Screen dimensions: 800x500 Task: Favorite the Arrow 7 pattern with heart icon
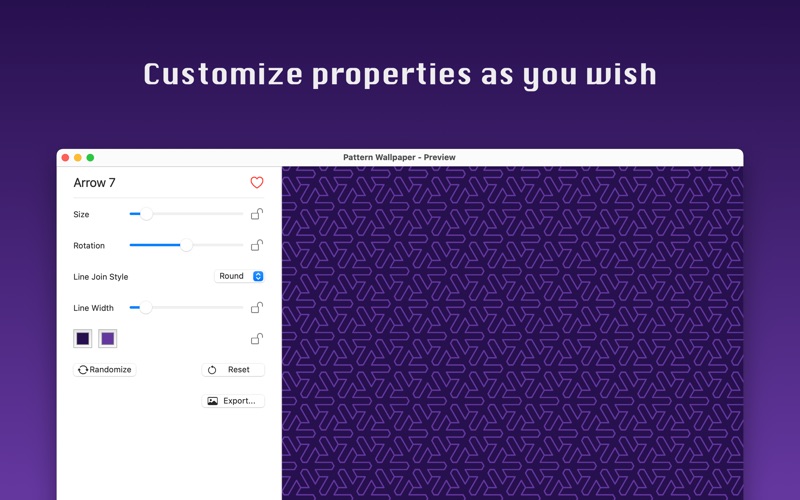tap(257, 182)
